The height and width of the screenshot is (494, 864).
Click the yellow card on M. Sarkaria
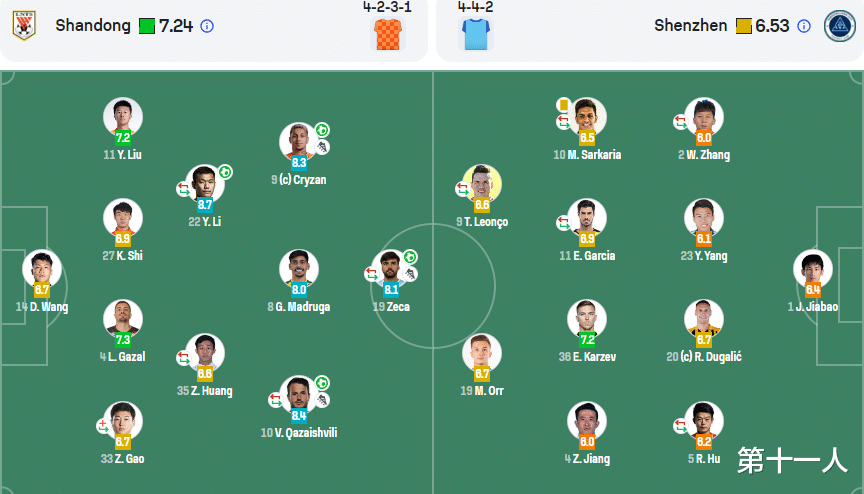tap(563, 104)
